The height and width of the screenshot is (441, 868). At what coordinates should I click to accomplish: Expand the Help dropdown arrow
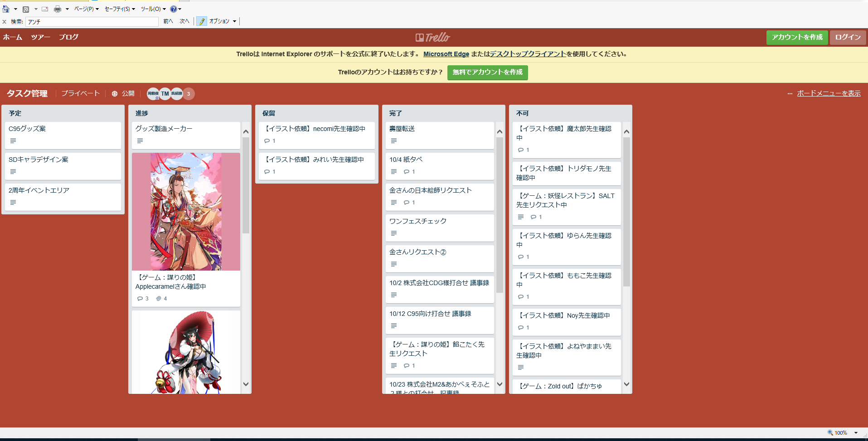[180, 9]
